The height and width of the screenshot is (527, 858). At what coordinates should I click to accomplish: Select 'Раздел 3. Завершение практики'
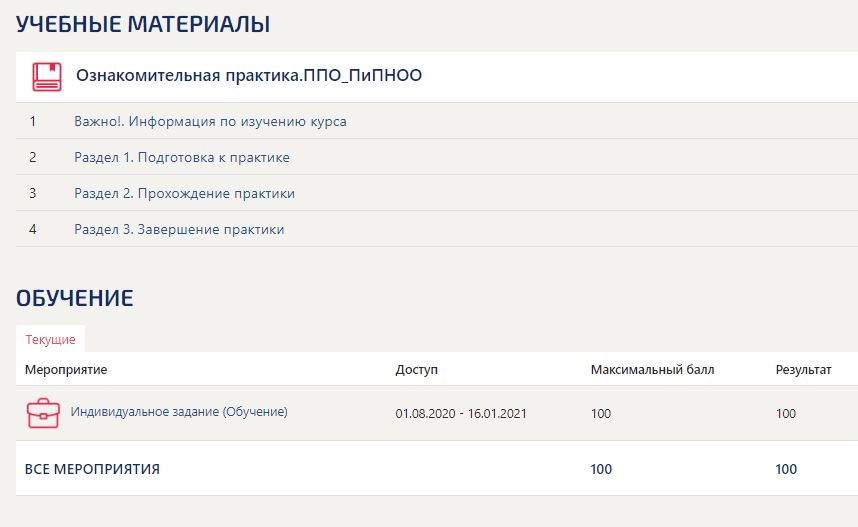(179, 229)
